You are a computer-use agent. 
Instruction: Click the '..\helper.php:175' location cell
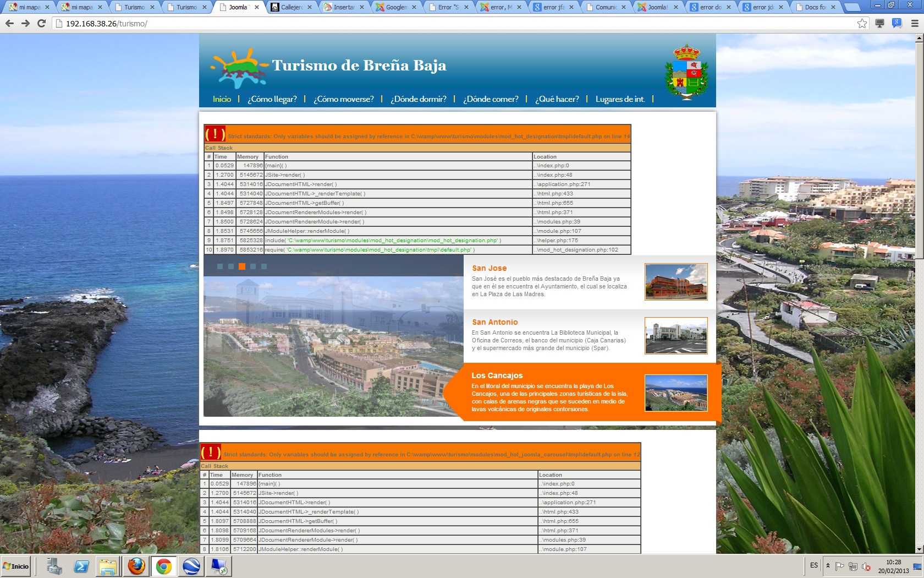tap(581, 241)
